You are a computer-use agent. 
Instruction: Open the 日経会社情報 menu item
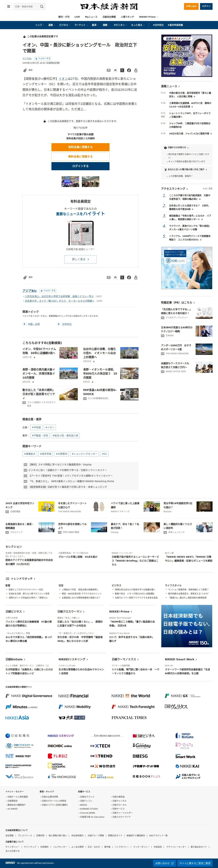point(109,17)
